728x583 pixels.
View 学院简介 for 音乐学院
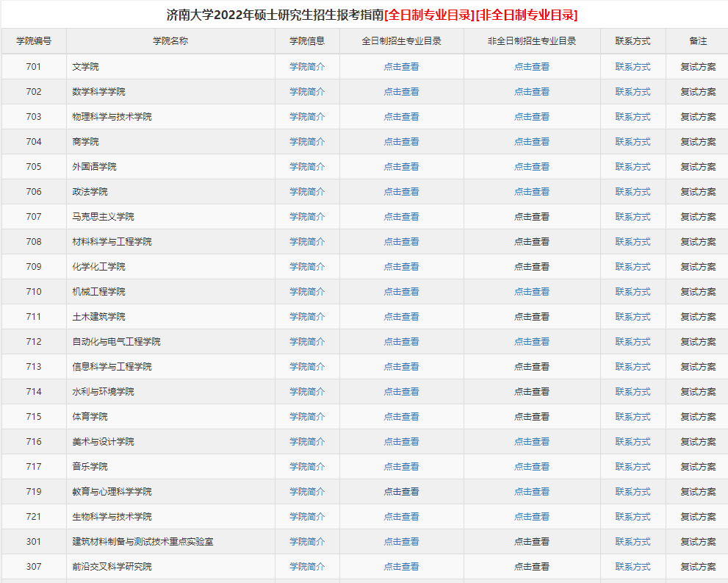tap(307, 467)
